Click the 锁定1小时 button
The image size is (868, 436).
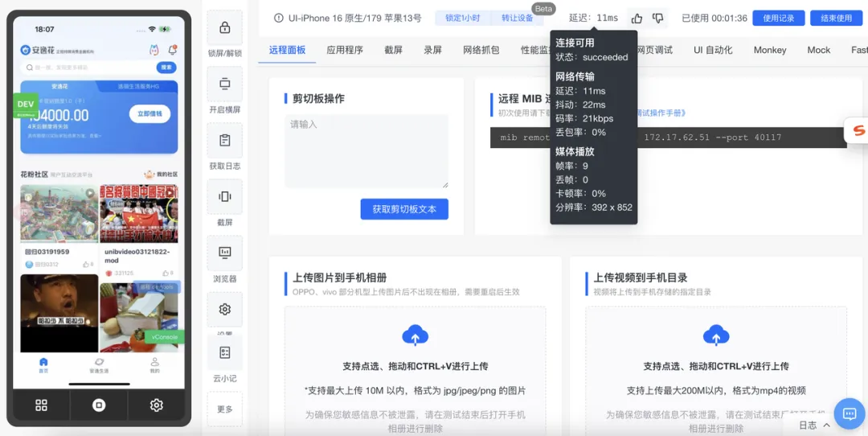(463, 18)
